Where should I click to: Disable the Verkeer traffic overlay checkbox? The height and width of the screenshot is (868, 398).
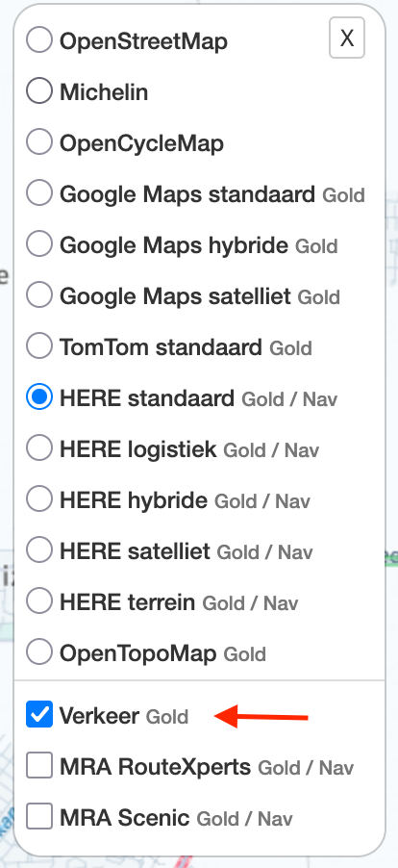[39, 714]
